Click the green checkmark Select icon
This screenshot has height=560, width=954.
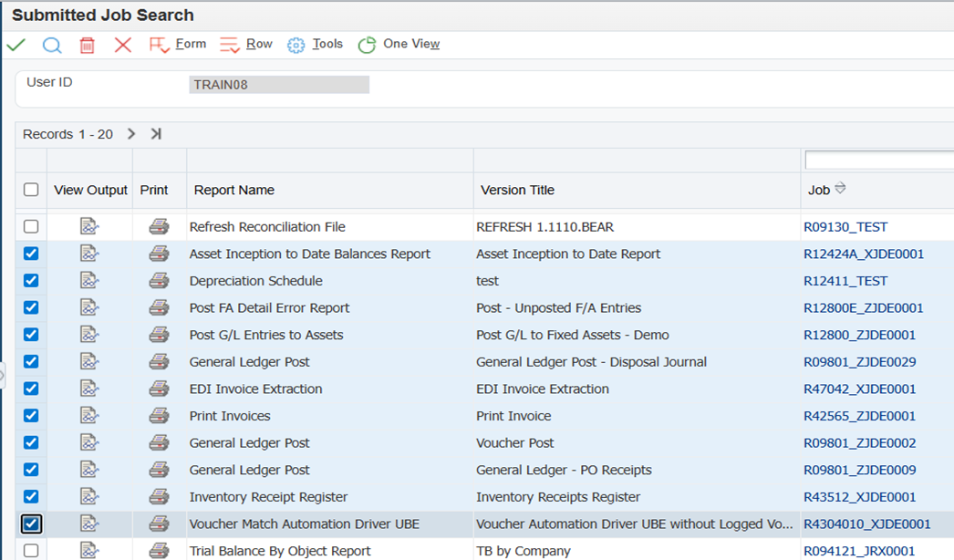tap(16, 45)
